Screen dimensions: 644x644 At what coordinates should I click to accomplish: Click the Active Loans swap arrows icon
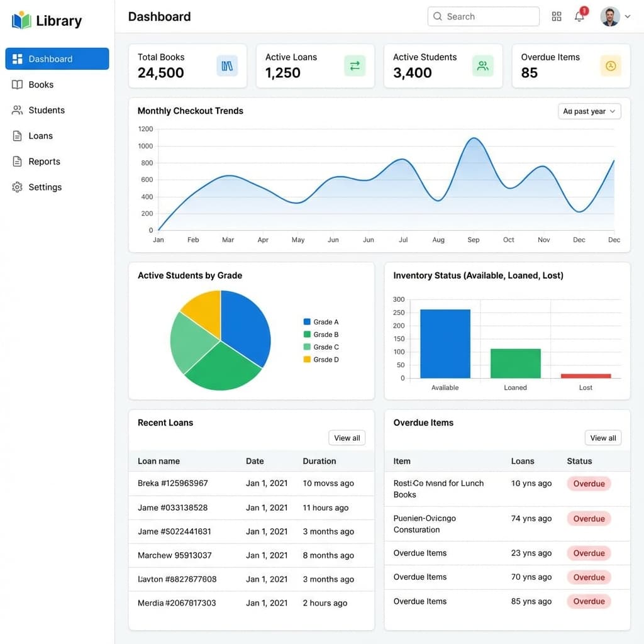(355, 65)
